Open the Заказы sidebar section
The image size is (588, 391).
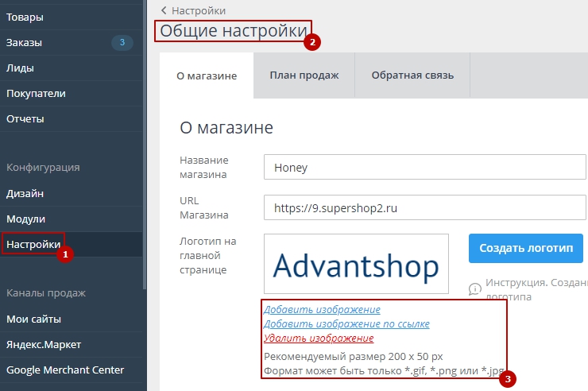pyautogui.click(x=25, y=42)
